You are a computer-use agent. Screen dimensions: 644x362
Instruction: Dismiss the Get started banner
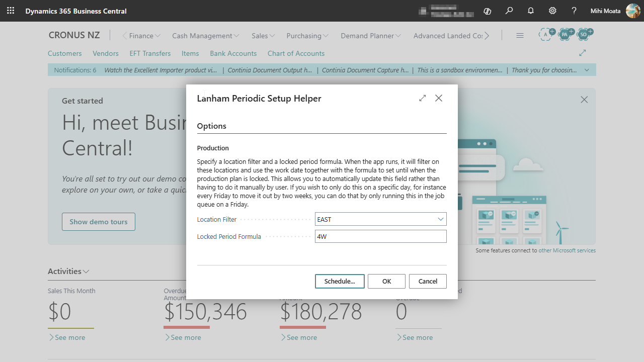tap(584, 100)
